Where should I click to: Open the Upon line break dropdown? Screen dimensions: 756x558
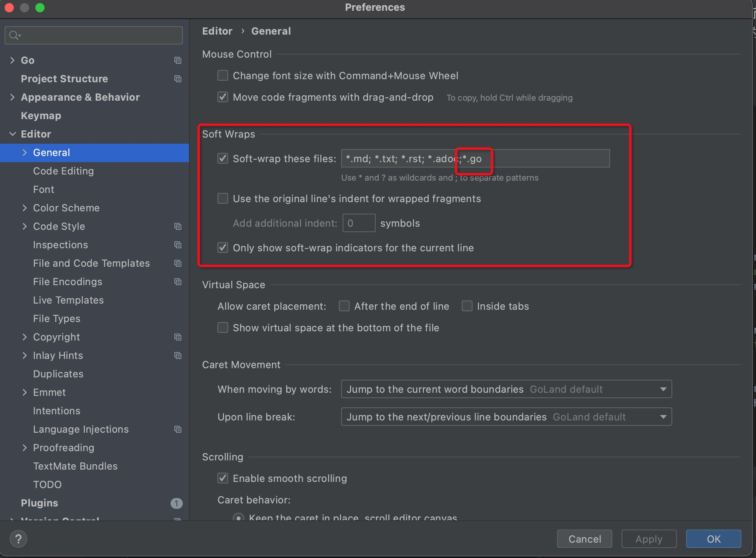pos(506,417)
